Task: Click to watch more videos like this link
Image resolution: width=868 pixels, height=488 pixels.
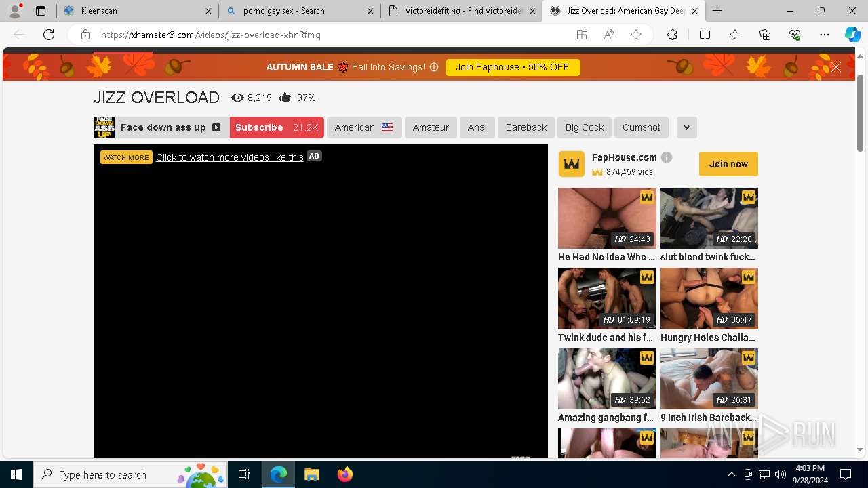Action: (x=230, y=157)
